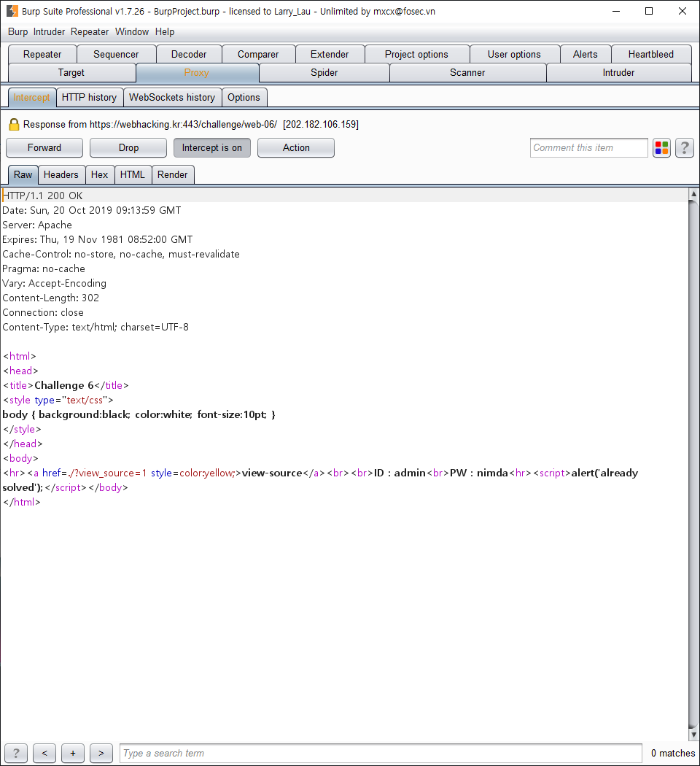Switch to the Spider tab

pos(324,73)
